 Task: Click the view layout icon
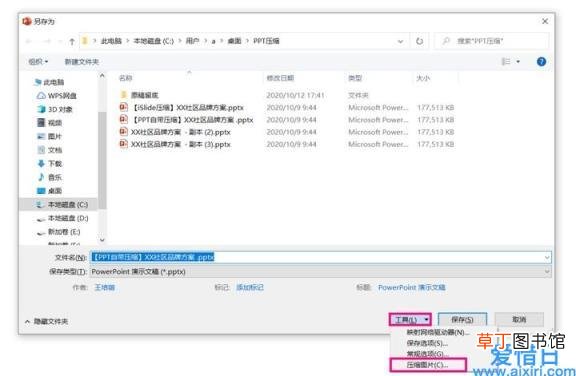point(506,62)
